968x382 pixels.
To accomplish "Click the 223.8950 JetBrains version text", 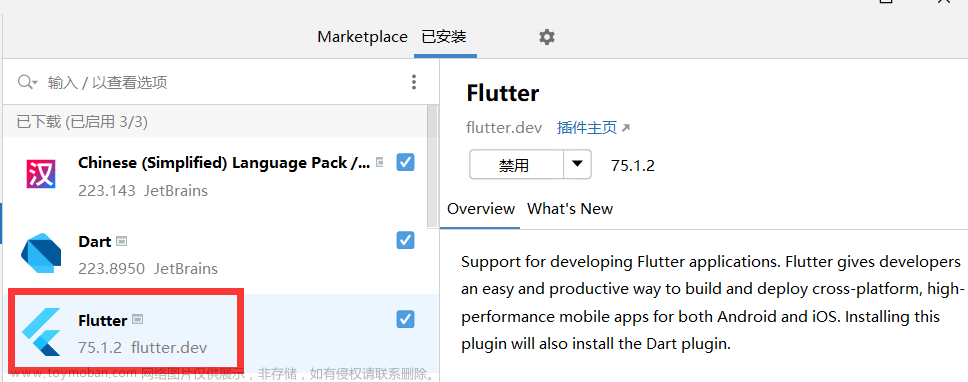I will pos(148,268).
